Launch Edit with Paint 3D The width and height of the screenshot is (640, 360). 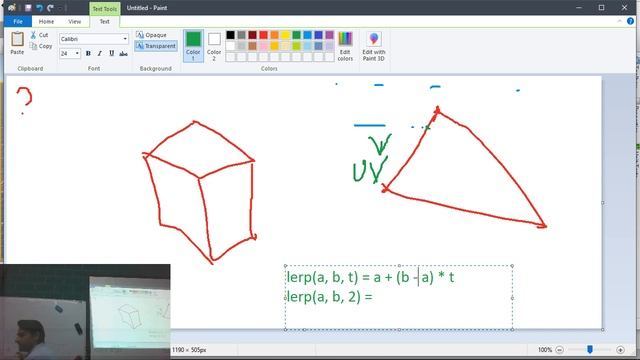click(373, 46)
